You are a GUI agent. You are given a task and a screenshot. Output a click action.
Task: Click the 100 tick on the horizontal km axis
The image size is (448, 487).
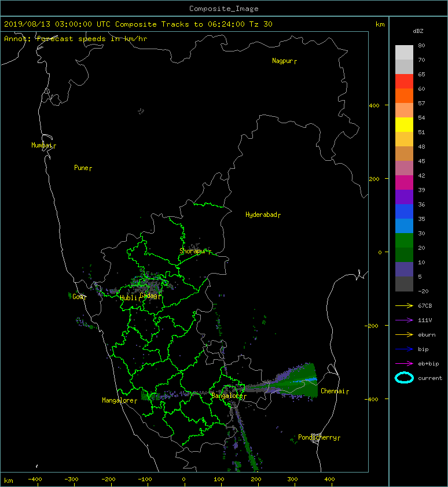[219, 479]
